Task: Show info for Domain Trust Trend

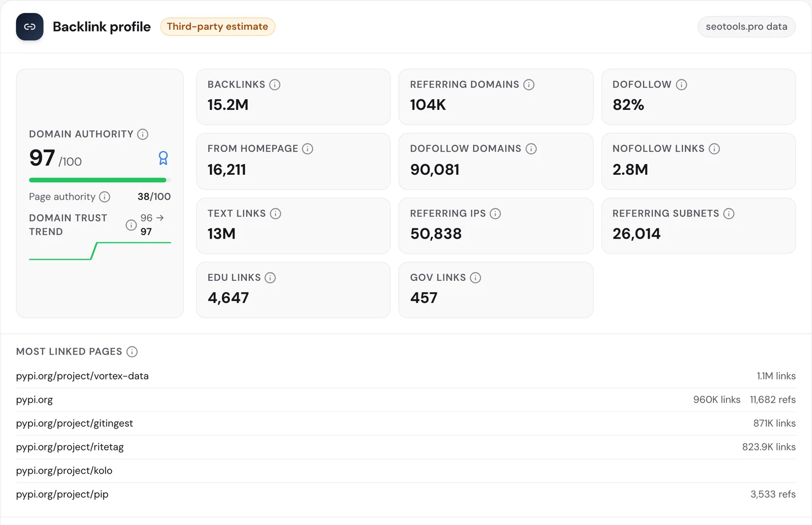Action: [131, 225]
